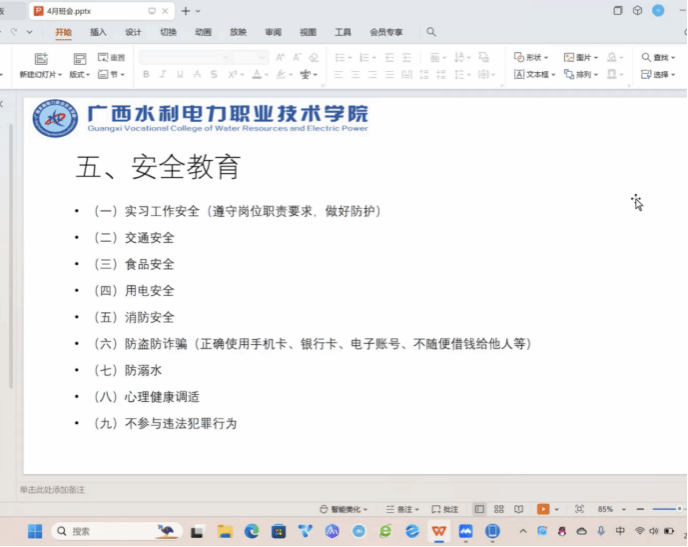Click the New Slide (新建幻灯片) icon
The width and height of the screenshot is (688, 547).
tap(40, 59)
